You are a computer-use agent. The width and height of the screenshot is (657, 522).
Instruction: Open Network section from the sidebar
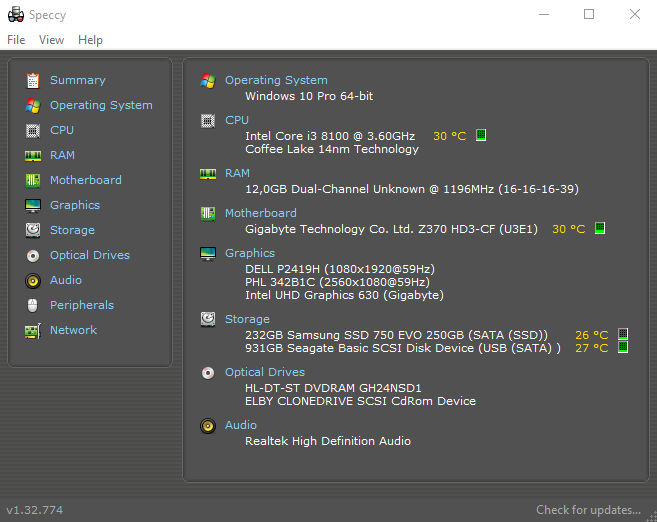(x=73, y=330)
